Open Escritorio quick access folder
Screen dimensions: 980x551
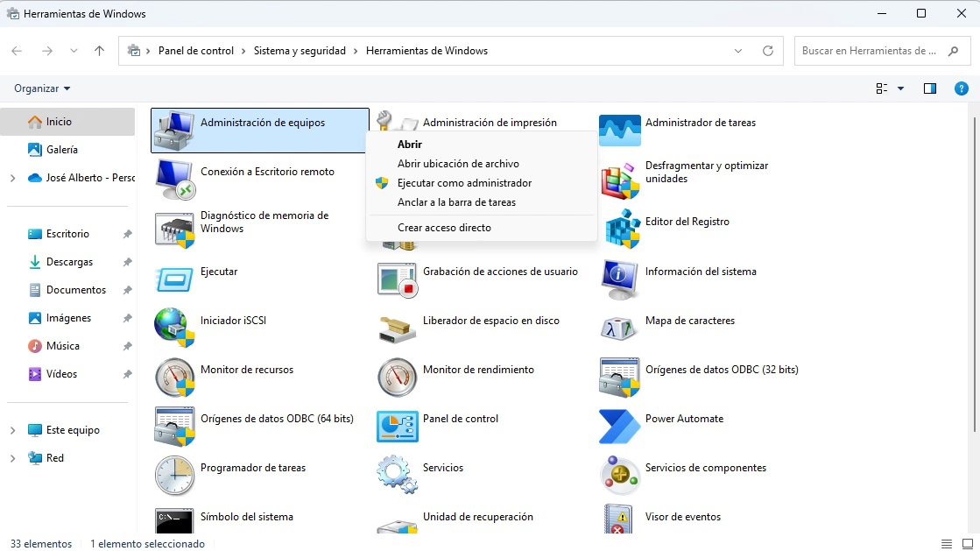click(67, 234)
